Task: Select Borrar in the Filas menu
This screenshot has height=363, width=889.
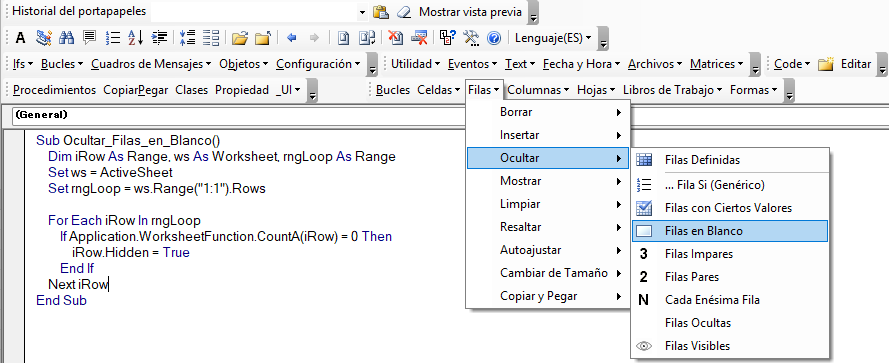Action: (x=548, y=112)
